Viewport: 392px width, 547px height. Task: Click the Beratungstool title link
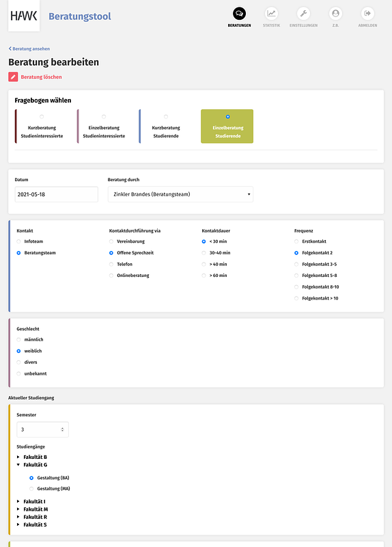[x=80, y=16]
